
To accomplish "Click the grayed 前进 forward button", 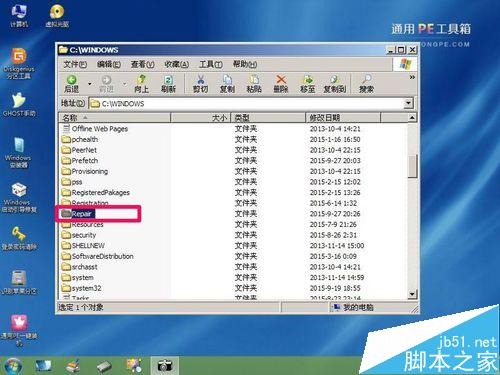I will pos(106,83).
